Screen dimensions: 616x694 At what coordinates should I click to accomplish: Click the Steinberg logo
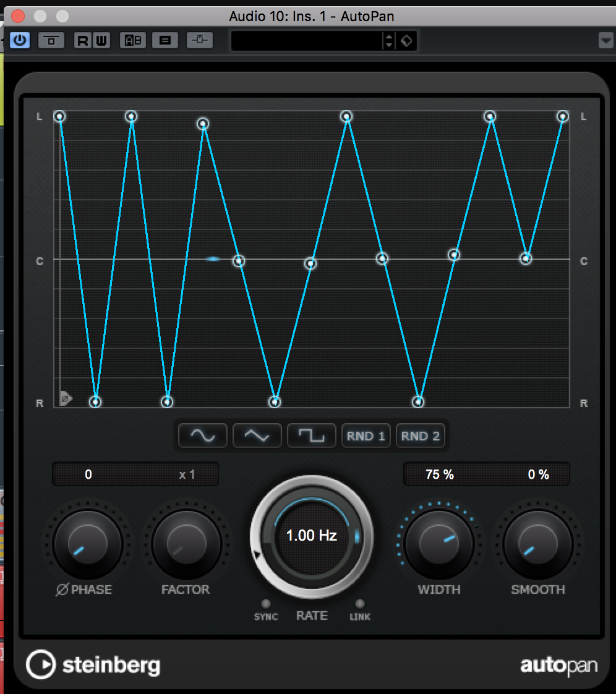pos(93,665)
